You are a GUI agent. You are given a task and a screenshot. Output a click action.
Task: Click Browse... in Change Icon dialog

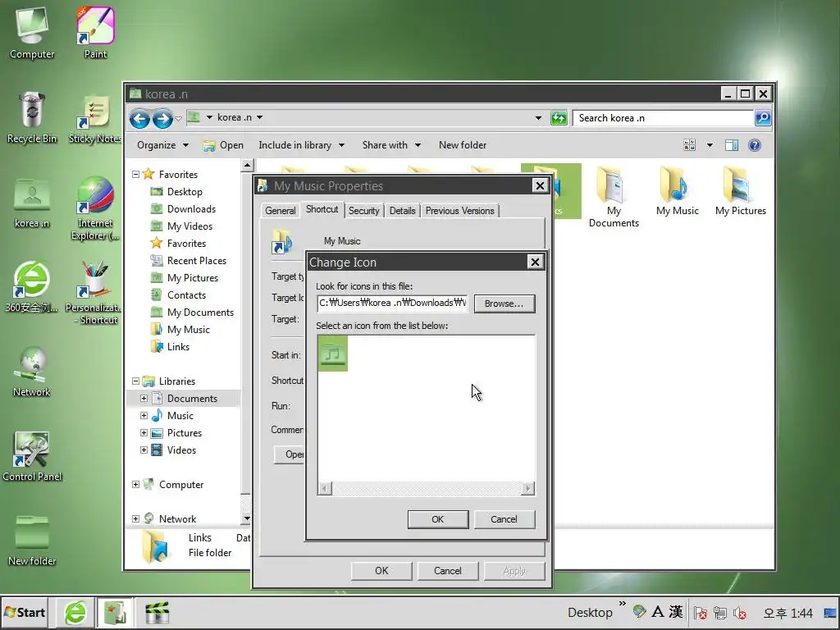coord(504,304)
